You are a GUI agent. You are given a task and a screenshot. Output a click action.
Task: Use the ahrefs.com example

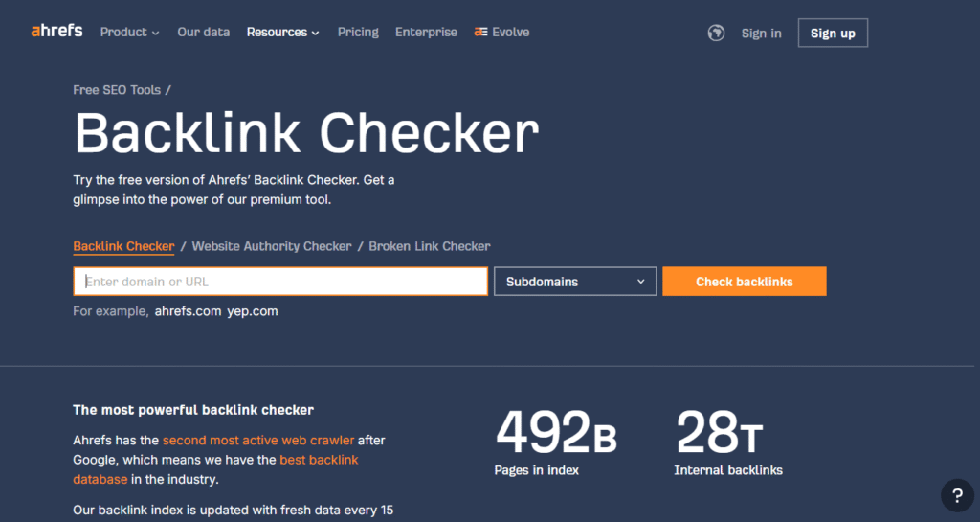click(189, 311)
